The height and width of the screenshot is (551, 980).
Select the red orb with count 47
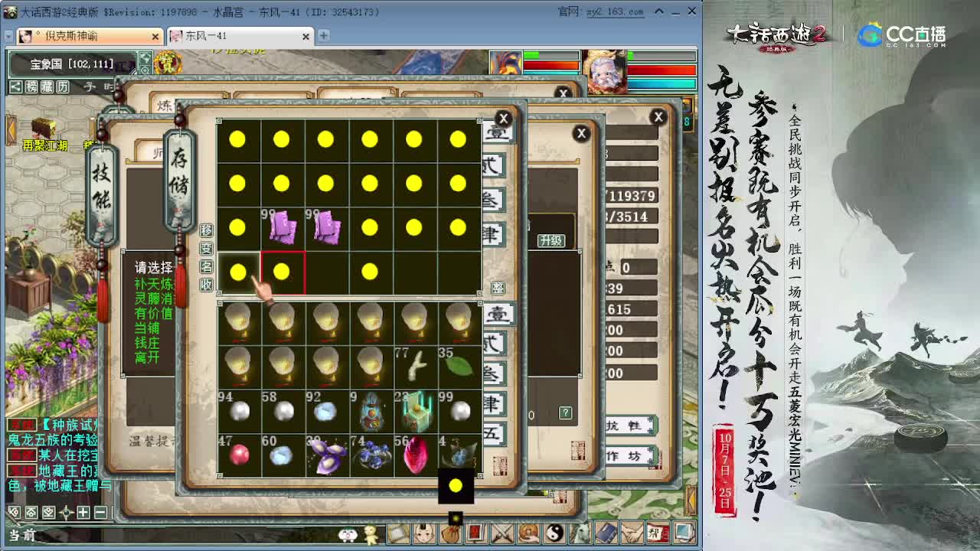[238, 455]
